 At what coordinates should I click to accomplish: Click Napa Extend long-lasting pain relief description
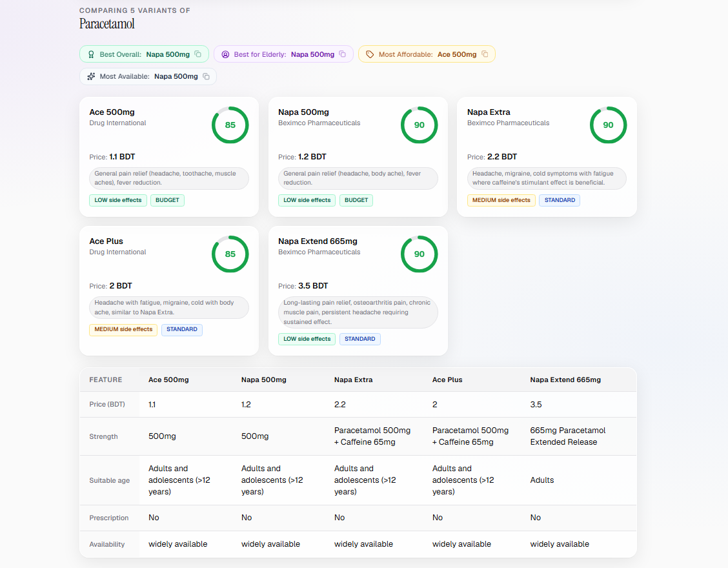tap(358, 312)
